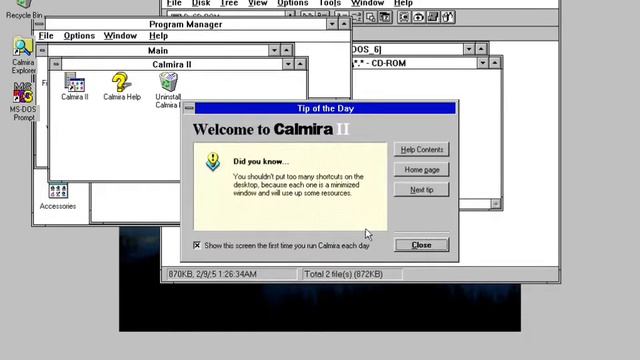Open the File Manager Help menu
The height and width of the screenshot is (360, 640).
click(x=403, y=3)
